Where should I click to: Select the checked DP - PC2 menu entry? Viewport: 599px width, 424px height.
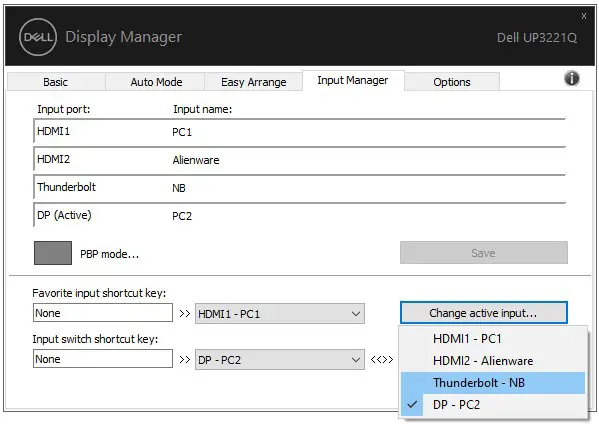coord(493,405)
